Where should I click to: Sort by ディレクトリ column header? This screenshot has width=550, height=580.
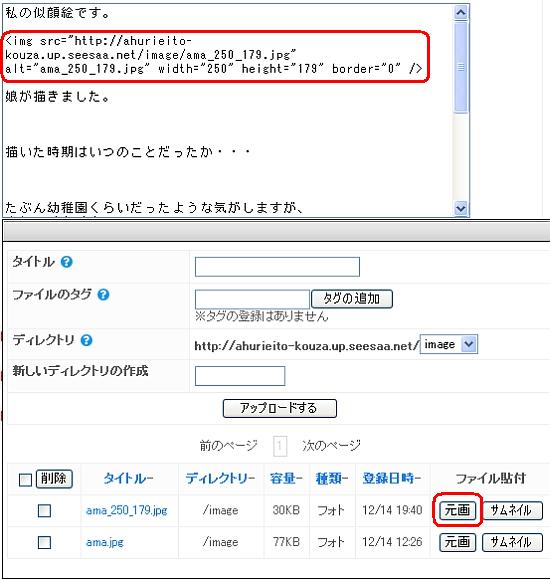point(220,479)
